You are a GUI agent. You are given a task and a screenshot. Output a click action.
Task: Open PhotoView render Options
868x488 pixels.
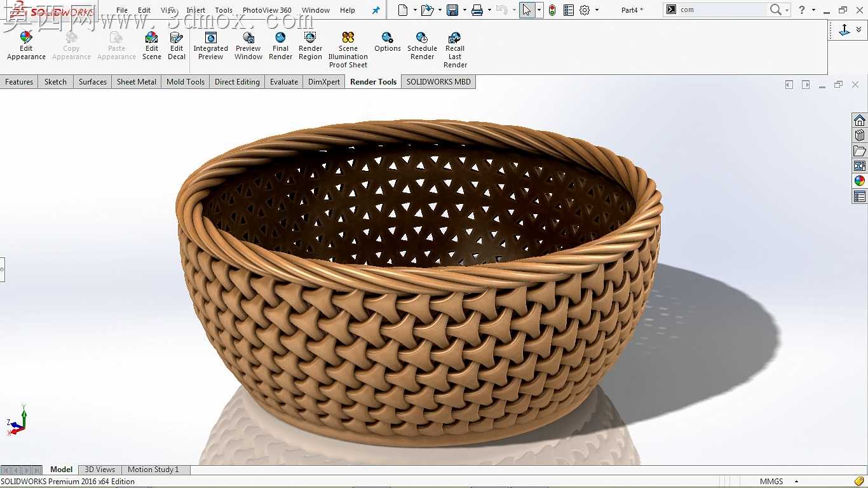point(387,42)
